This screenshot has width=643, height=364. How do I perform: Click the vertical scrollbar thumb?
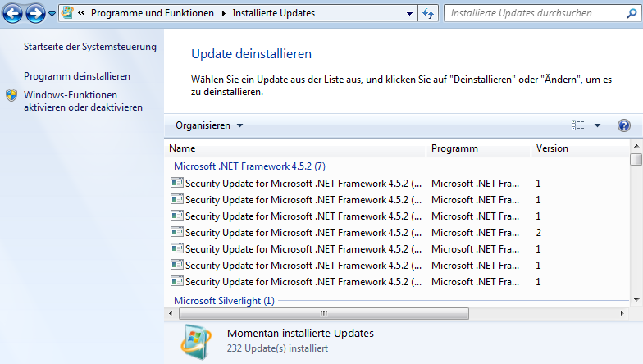pos(636,159)
